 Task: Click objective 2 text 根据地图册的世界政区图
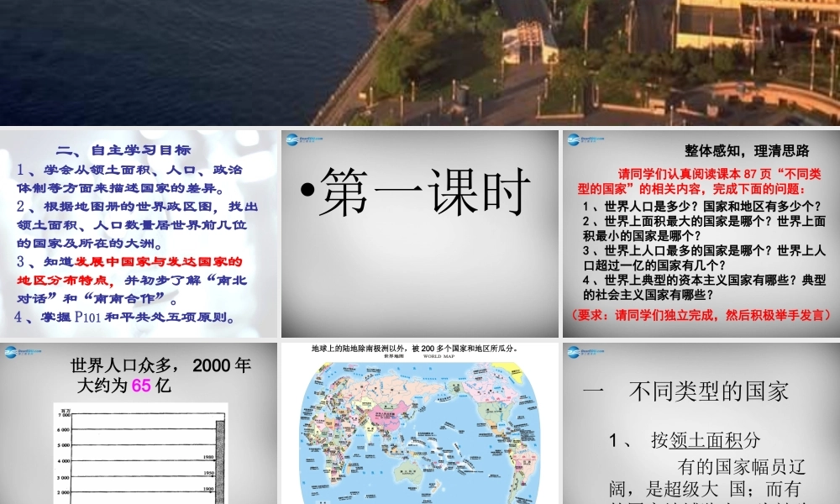pyautogui.click(x=129, y=206)
